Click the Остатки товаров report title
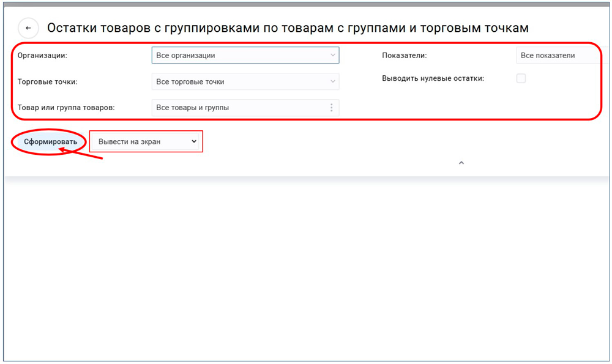The width and height of the screenshot is (612, 364). (288, 28)
